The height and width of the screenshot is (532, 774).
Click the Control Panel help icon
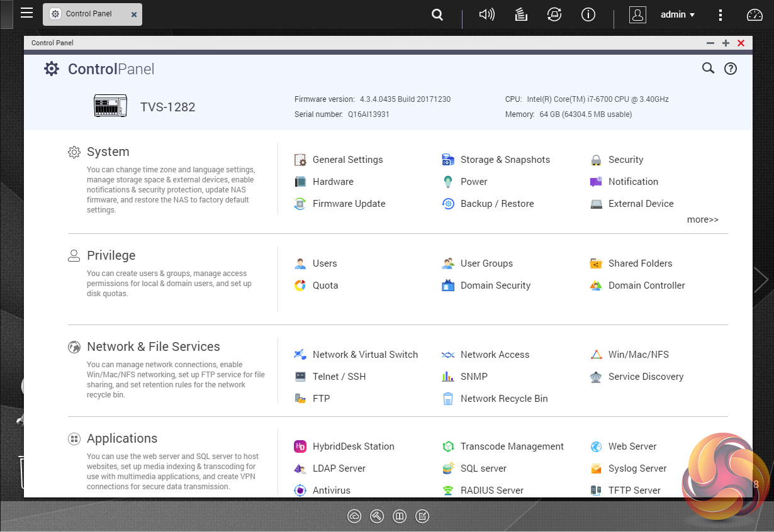point(730,69)
